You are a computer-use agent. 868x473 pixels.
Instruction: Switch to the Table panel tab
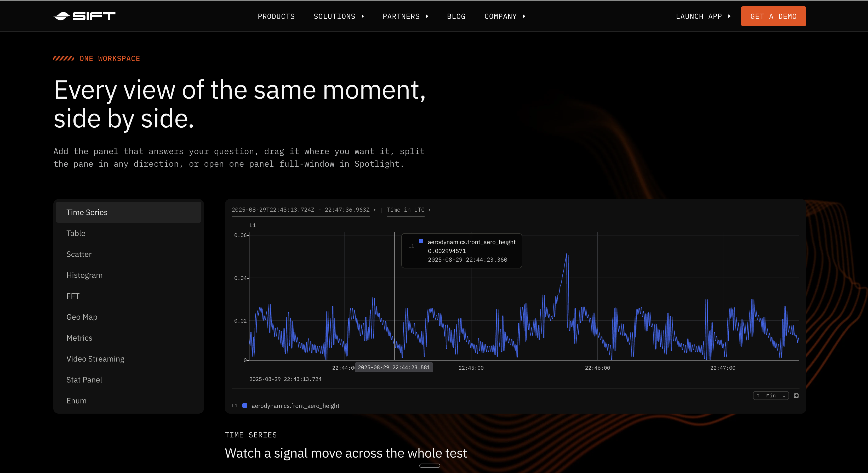point(128,233)
